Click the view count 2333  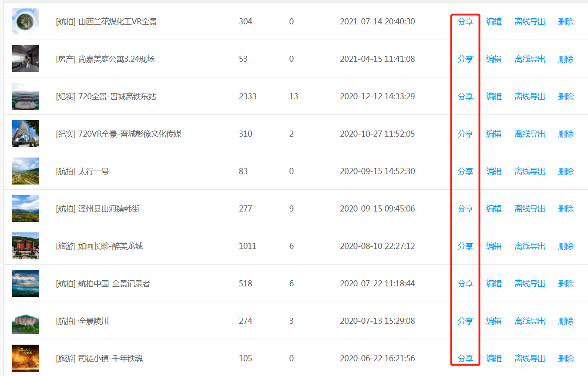(x=248, y=97)
